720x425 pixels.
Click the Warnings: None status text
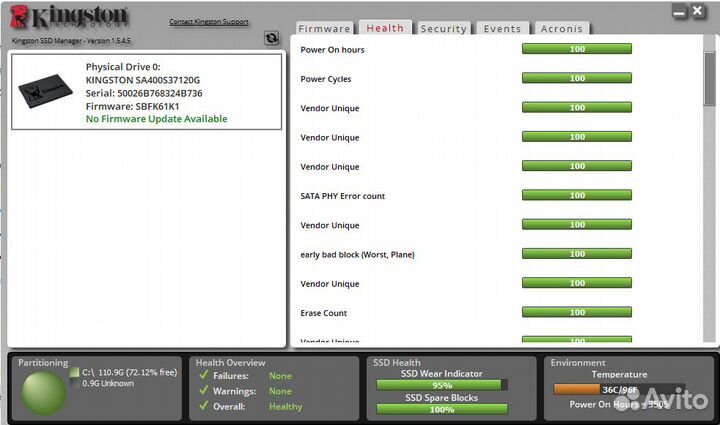[x=253, y=391]
